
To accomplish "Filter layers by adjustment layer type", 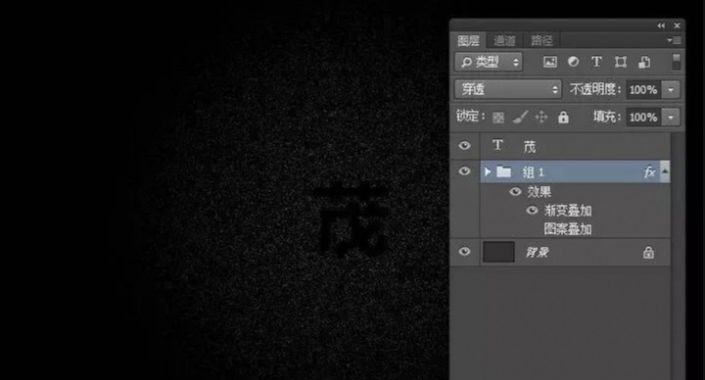I will [x=573, y=62].
